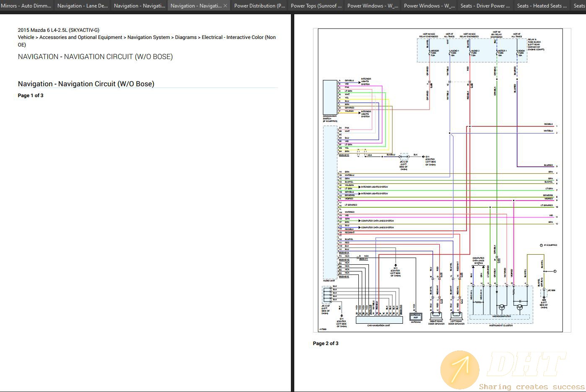This screenshot has height=392, width=586.
Task: Click the ANTENNA AMP component
Action: click(x=415, y=316)
